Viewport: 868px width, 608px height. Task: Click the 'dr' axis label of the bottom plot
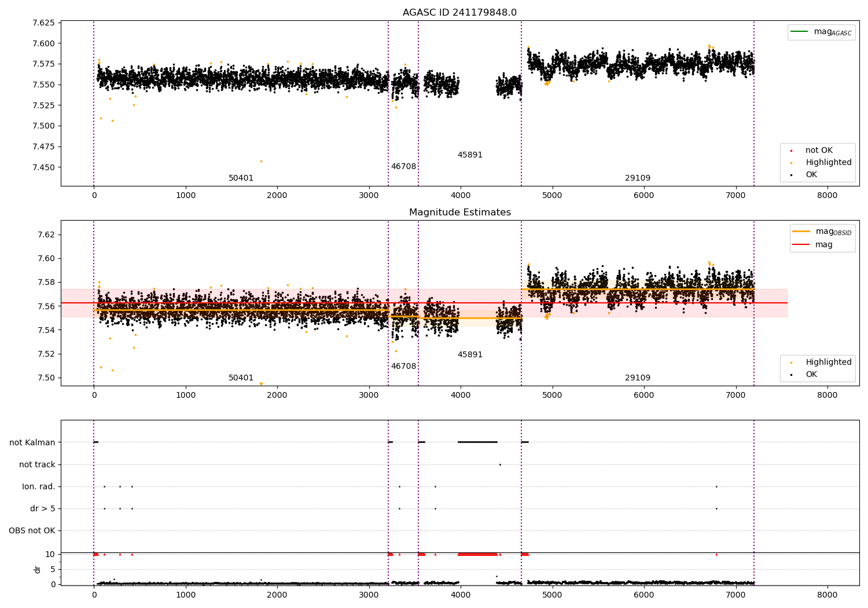click(38, 569)
